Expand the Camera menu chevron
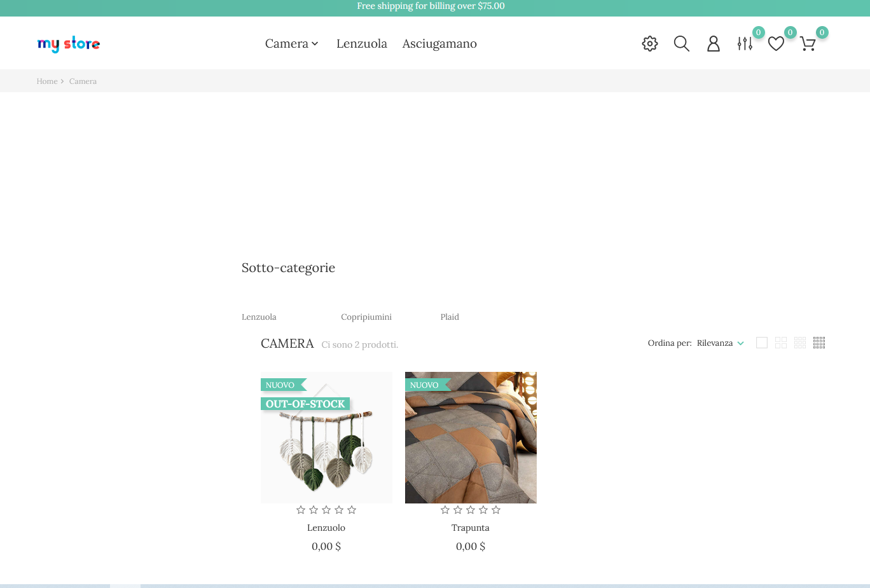 pos(315,44)
